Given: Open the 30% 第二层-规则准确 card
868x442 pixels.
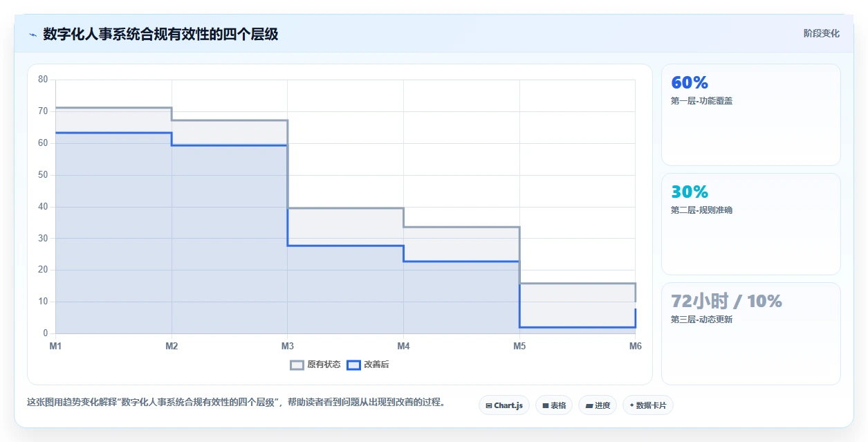Looking at the screenshot, I should click(x=751, y=224).
